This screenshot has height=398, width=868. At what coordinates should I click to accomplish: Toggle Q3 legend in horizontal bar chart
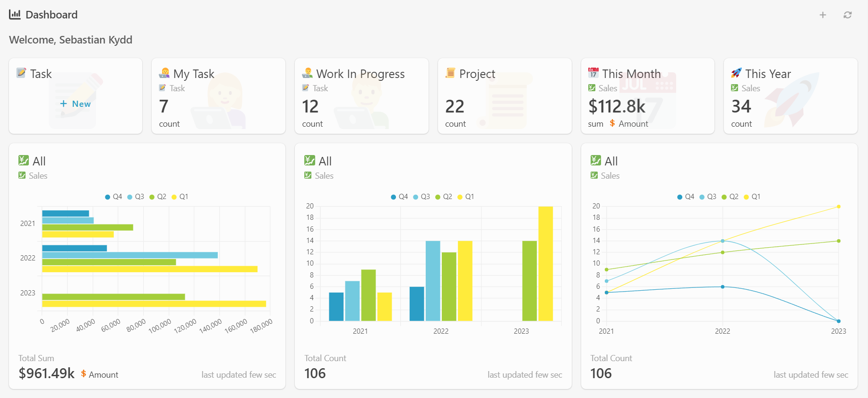point(136,197)
